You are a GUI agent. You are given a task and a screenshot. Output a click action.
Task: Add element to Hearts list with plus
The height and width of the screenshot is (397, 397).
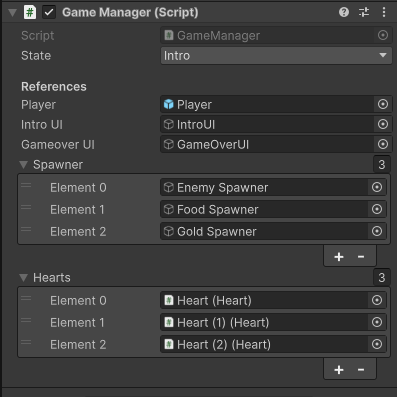339,370
